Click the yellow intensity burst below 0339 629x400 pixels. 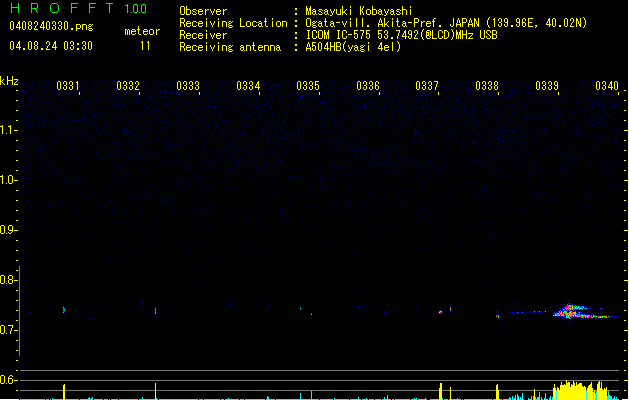tap(581, 390)
